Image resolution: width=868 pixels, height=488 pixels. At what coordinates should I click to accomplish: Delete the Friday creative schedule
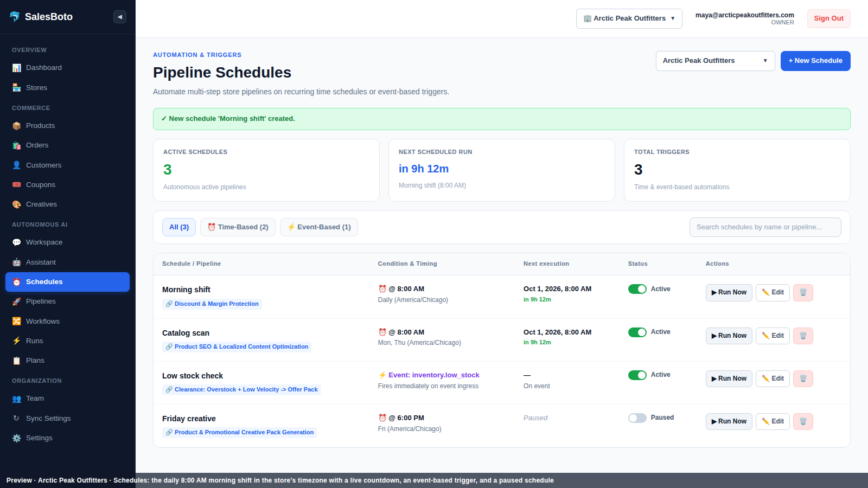coord(803,421)
